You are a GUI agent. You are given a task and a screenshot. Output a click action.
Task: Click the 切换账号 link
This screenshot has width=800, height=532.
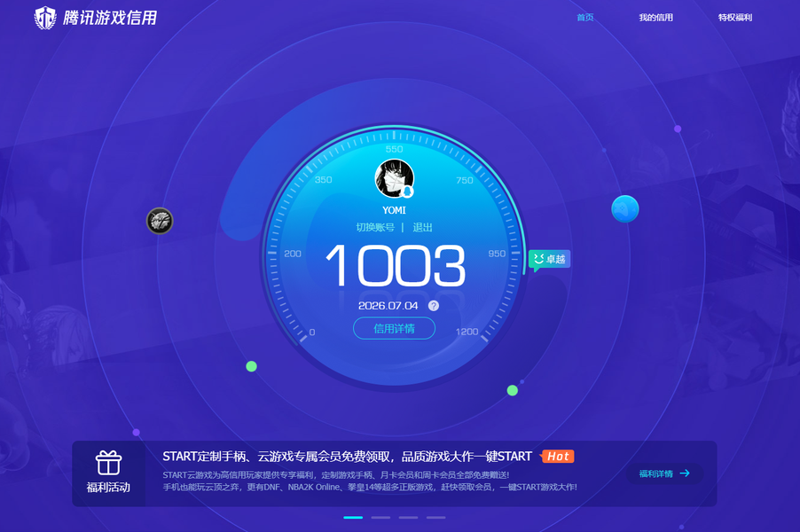click(x=375, y=227)
